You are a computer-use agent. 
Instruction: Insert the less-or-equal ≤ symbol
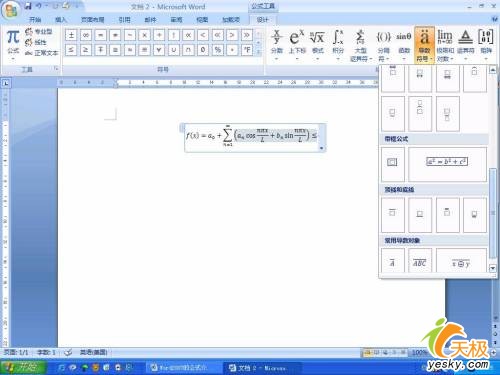[x=71, y=50]
